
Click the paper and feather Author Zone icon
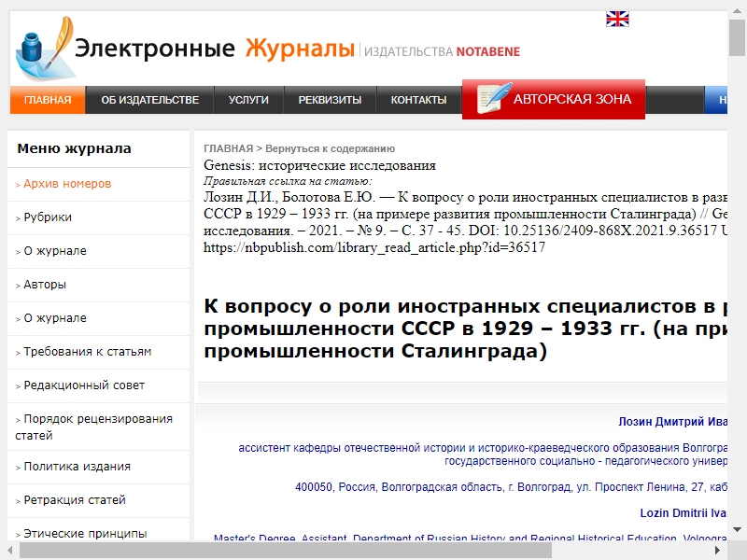coord(494,98)
